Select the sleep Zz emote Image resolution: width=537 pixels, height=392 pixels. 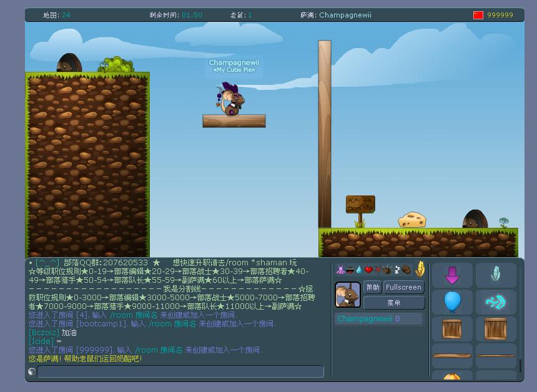click(x=397, y=270)
